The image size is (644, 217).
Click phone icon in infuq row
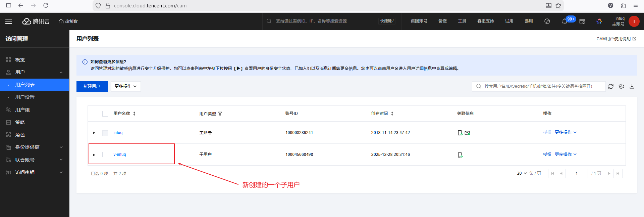(460, 133)
